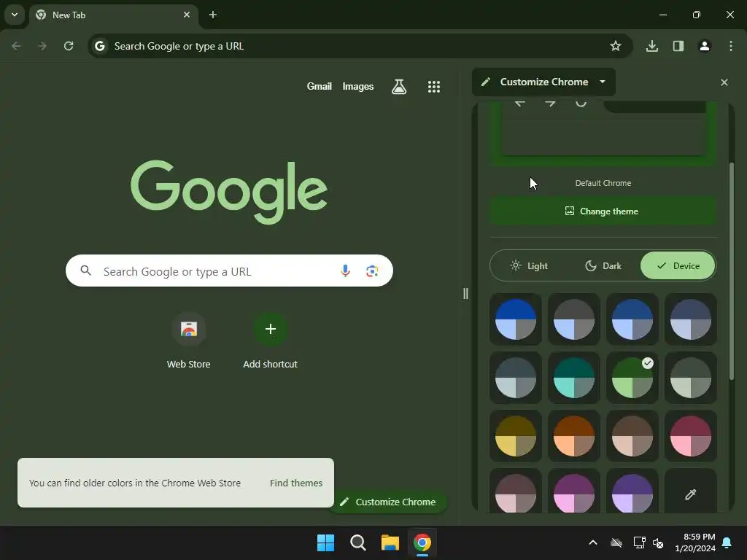Viewport: 747px width, 560px height.
Task: Open the profile avatar menu
Action: tap(705, 46)
